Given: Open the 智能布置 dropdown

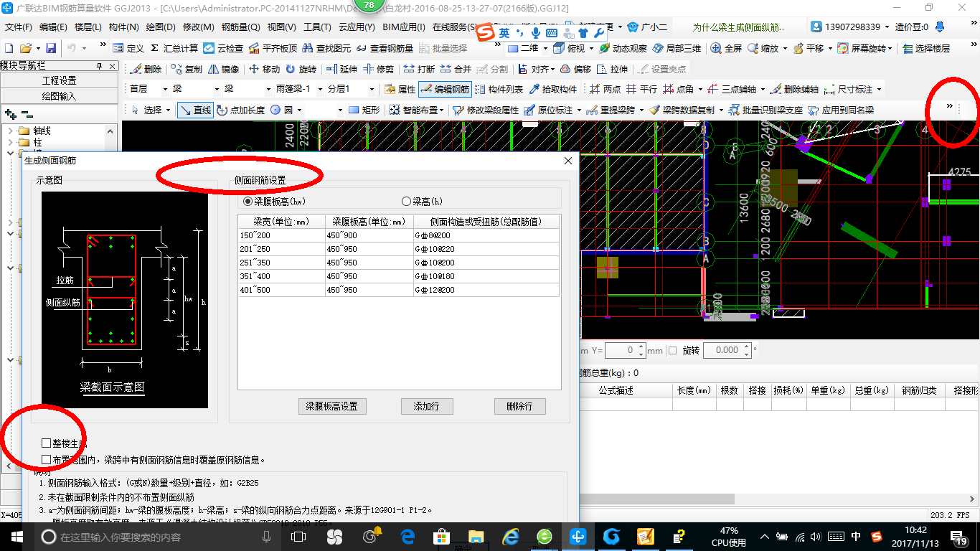Looking at the screenshot, I should pyautogui.click(x=442, y=110).
